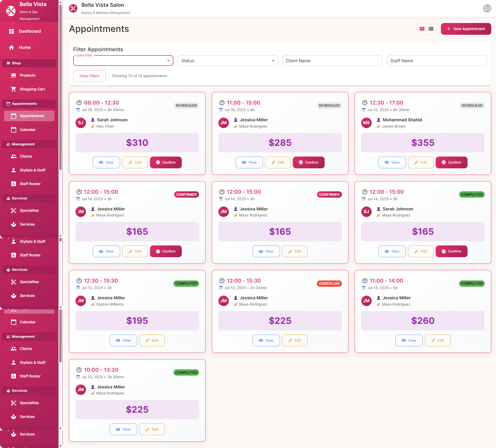Edit the $355 Muhammad Shahid appointment

tap(421, 162)
